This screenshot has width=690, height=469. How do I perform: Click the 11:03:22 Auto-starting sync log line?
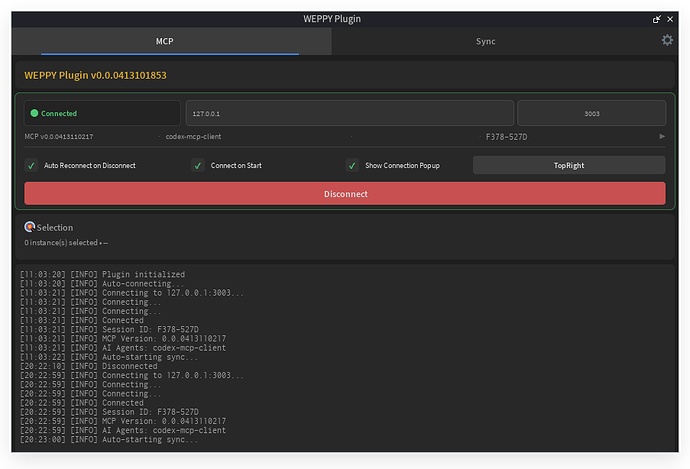coord(109,357)
